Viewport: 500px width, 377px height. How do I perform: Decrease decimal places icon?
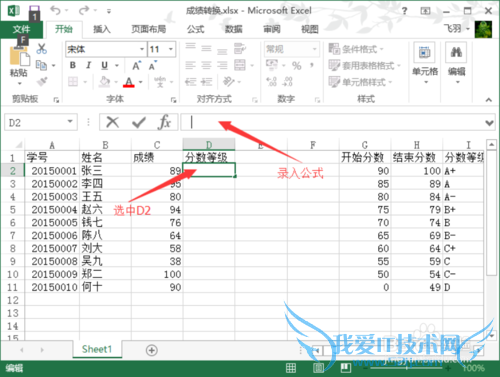click(288, 81)
